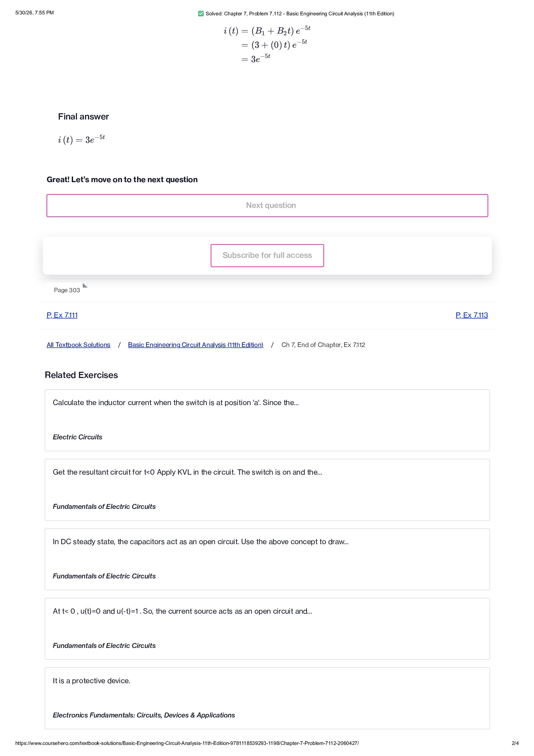The width and height of the screenshot is (534, 756).
Task: Click the Electric Circuits book title
Action: click(x=77, y=437)
